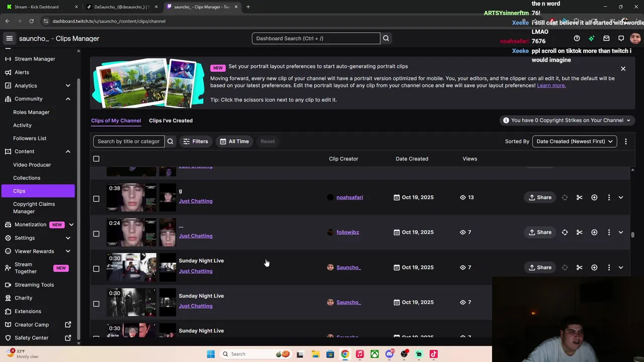Open the help question mark icon

(x=577, y=38)
